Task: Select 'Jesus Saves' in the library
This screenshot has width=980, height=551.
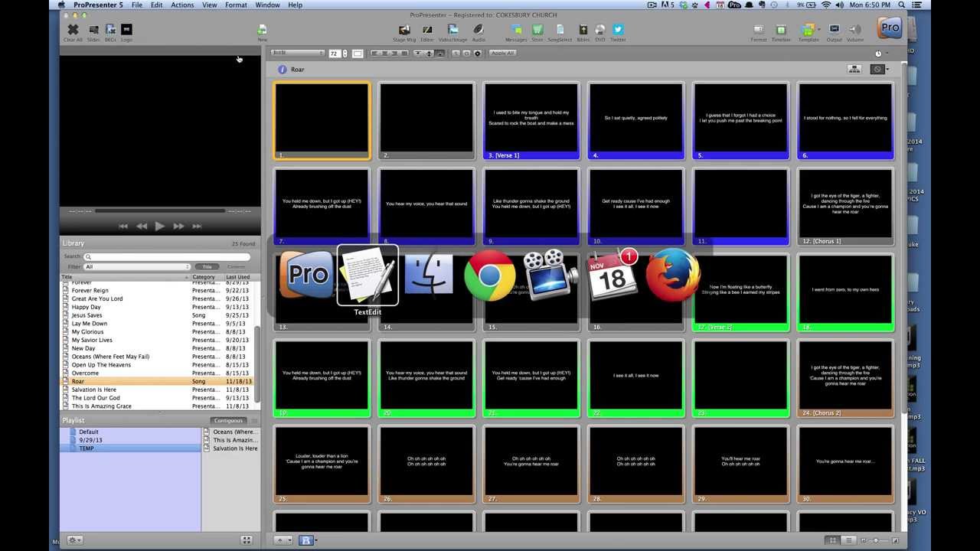Action: pyautogui.click(x=157, y=315)
